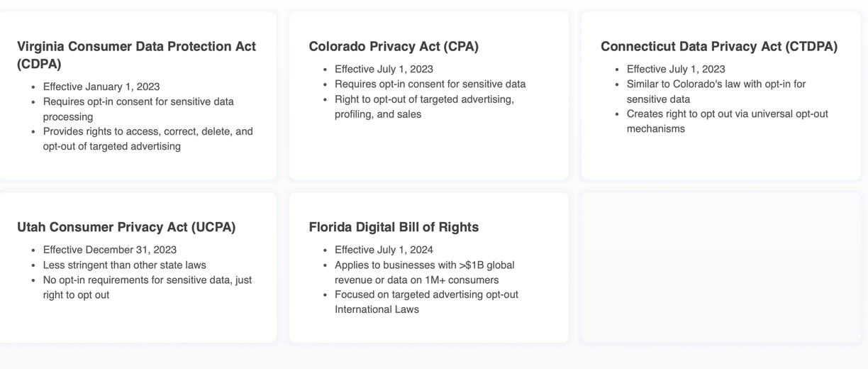Click the empty card beside Florida's card
Viewport: 868px width, 369px height.
click(720, 267)
